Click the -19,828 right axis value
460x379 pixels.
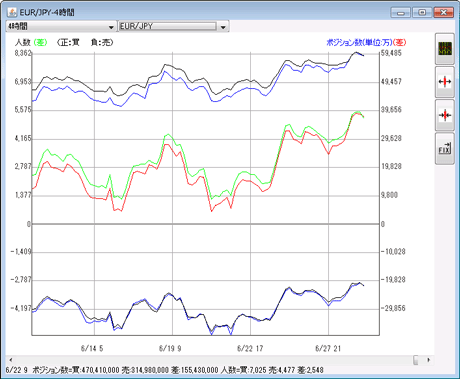click(x=393, y=280)
